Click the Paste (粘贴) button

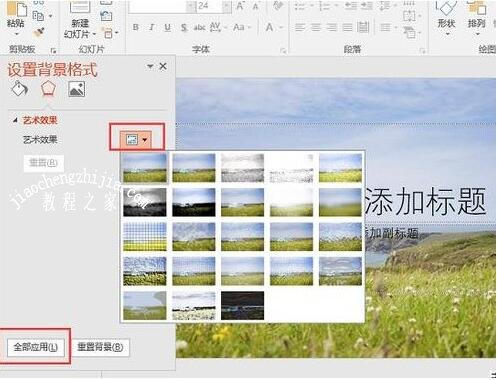pyautogui.click(x=15, y=17)
